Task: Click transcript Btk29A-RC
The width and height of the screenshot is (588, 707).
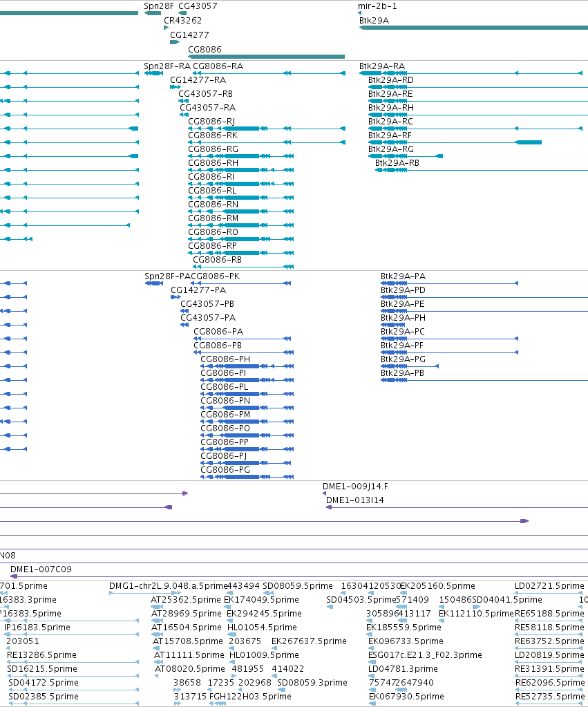Action: click(390, 122)
